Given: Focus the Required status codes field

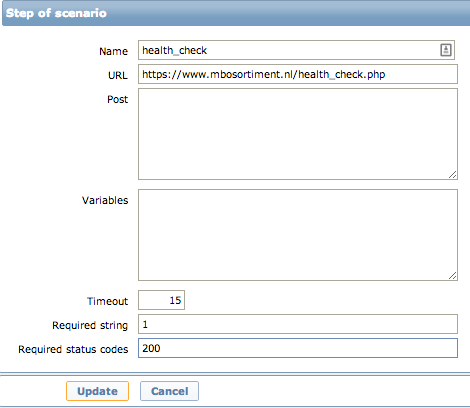Looking at the screenshot, I should click(298, 348).
